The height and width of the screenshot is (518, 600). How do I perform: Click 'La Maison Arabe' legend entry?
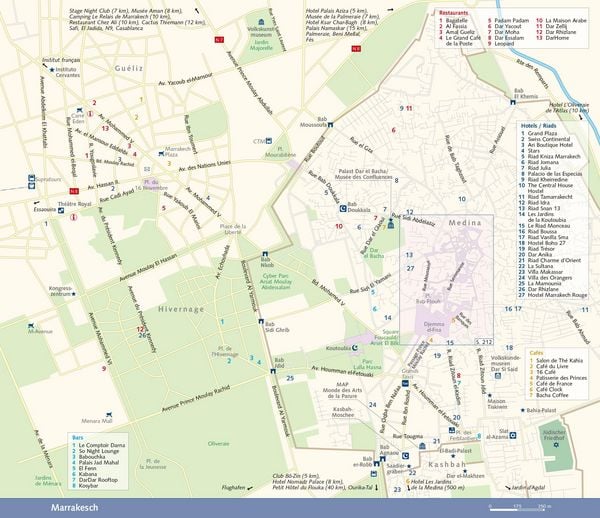point(566,21)
